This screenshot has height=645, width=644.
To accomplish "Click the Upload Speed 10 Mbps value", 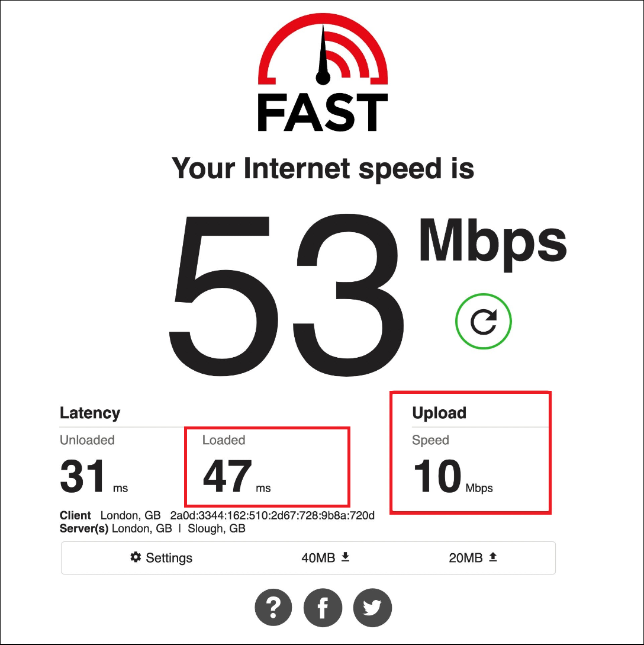I will (x=453, y=476).
